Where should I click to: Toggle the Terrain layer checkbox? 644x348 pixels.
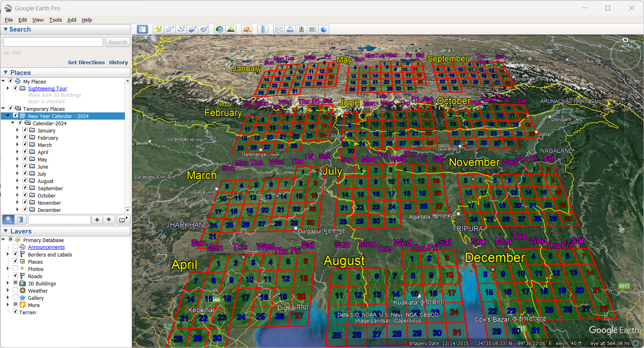(x=16, y=312)
